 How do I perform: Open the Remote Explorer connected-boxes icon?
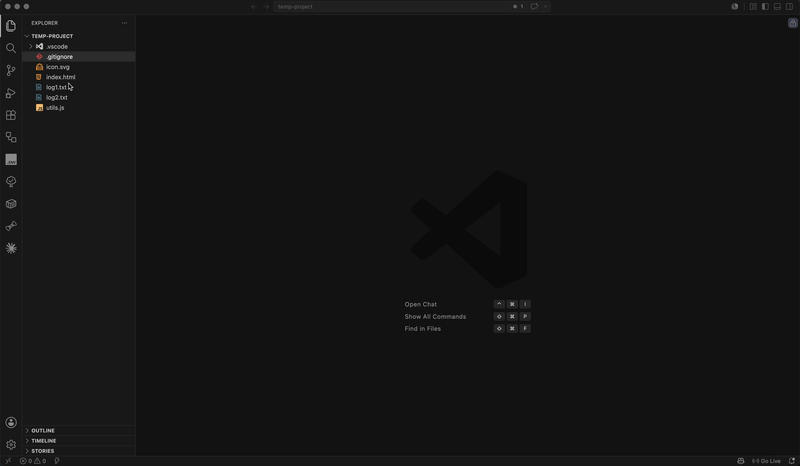pyautogui.click(x=11, y=137)
